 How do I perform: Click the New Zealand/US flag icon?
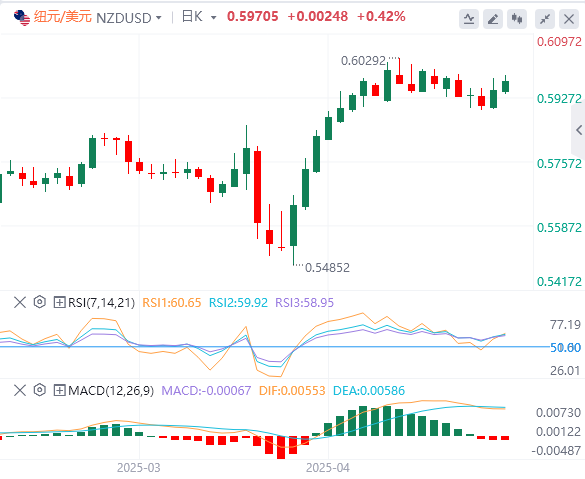tap(22, 18)
